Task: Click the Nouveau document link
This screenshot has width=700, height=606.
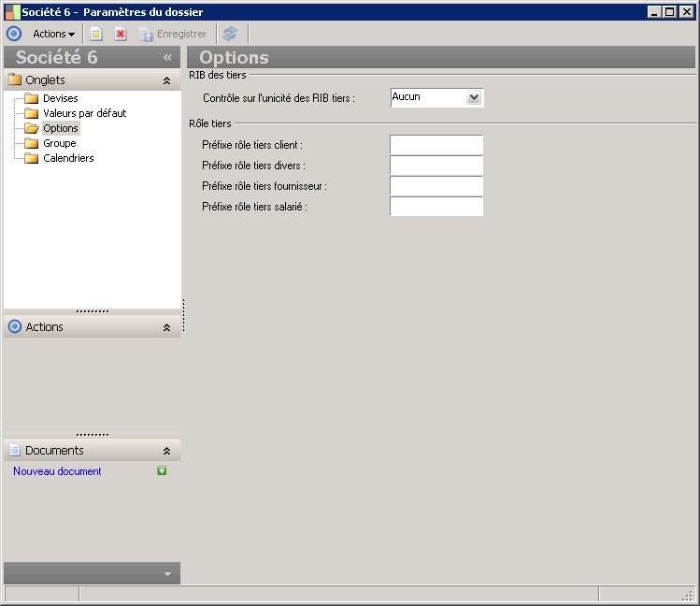Action: point(57,471)
